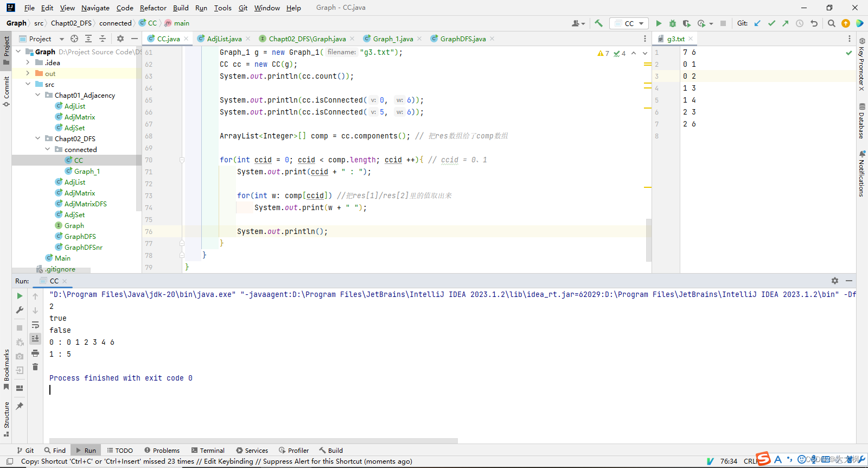Open the CC run configuration dropdown
Screen dimensions: 868x468
(629, 23)
